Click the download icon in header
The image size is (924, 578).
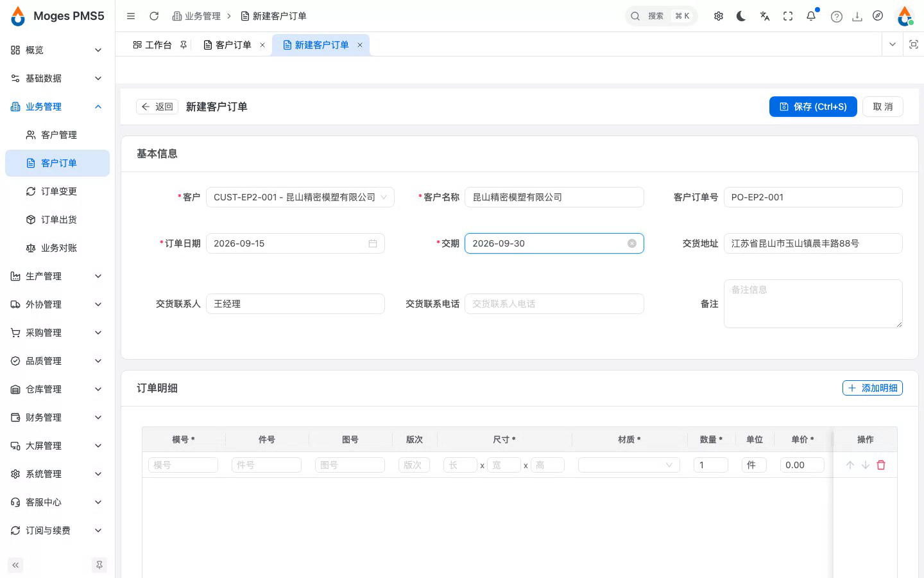(857, 17)
